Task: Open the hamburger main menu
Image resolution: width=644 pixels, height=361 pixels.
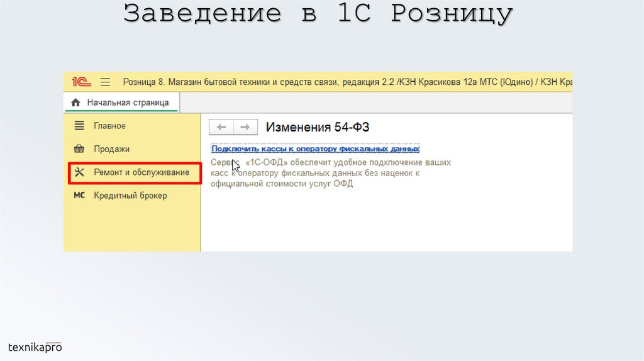Action: click(105, 82)
